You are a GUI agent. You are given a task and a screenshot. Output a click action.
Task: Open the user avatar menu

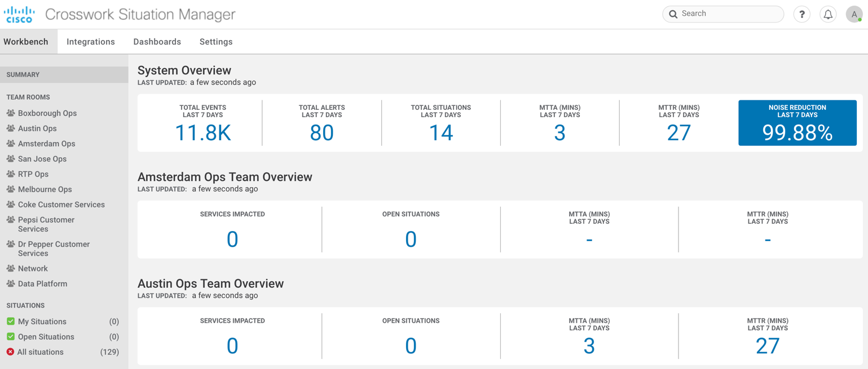(854, 14)
